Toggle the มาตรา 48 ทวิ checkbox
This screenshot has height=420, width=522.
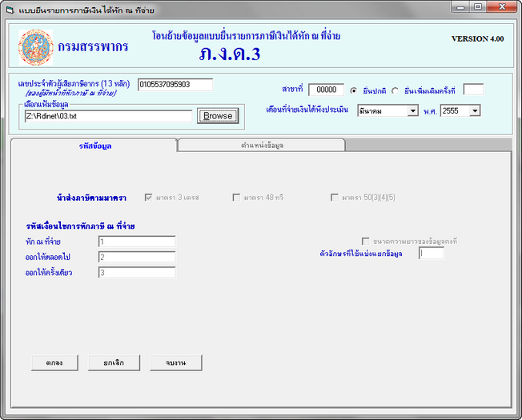pos(236,197)
